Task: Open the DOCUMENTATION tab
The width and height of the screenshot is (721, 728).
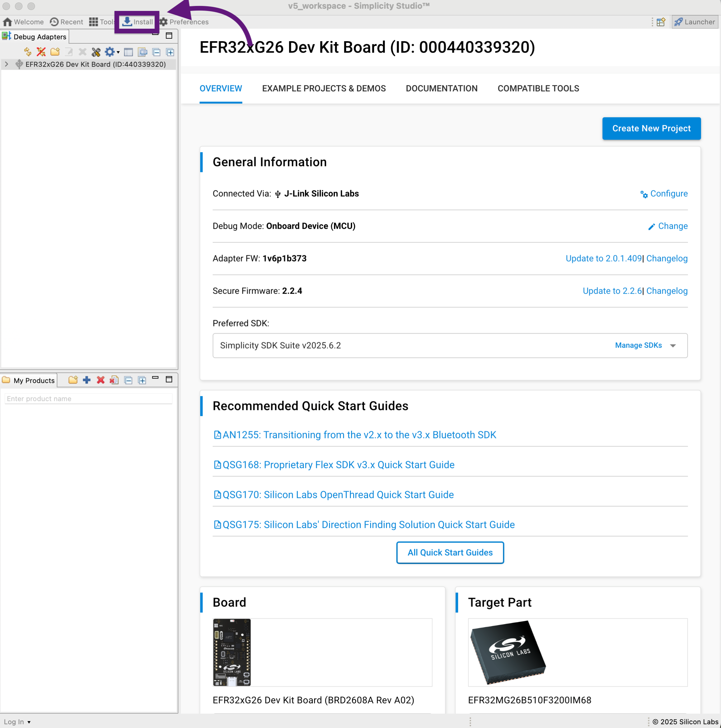Action: [x=441, y=89]
